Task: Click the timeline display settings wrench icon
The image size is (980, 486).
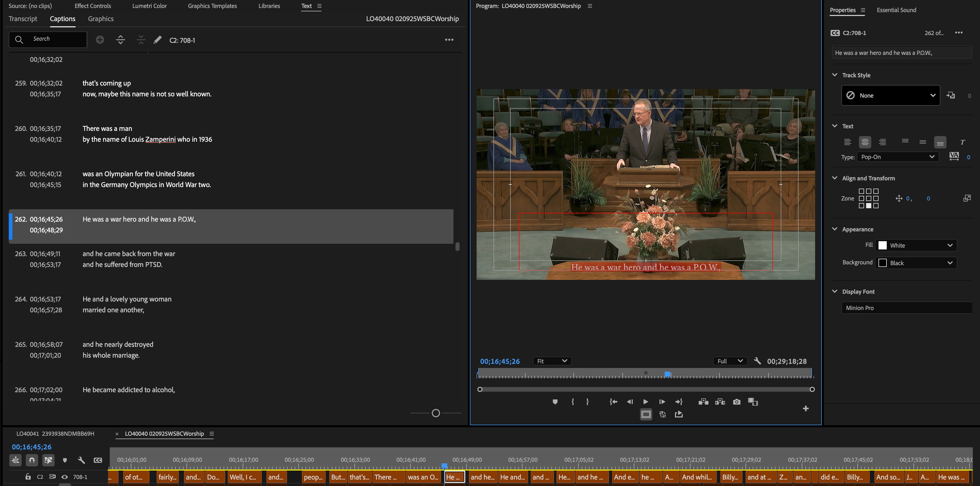Action: (81, 460)
